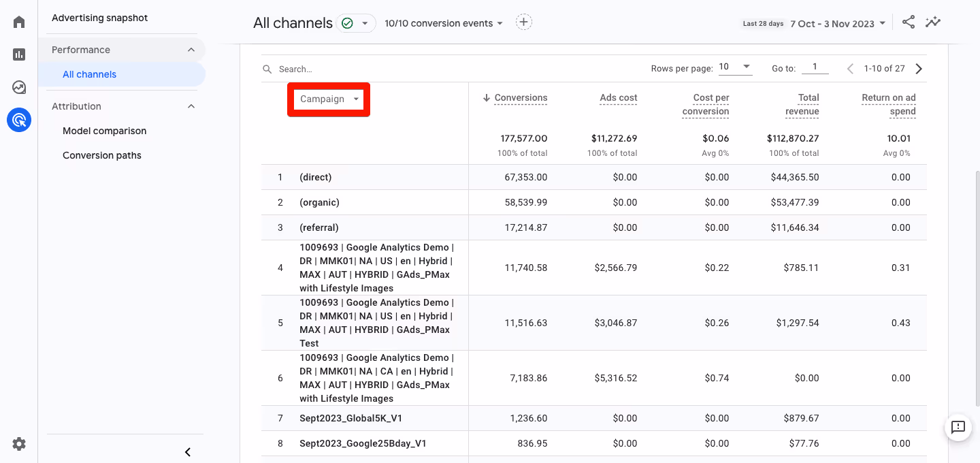Click revenue value $879.67
The height and width of the screenshot is (463, 980).
(802, 418)
